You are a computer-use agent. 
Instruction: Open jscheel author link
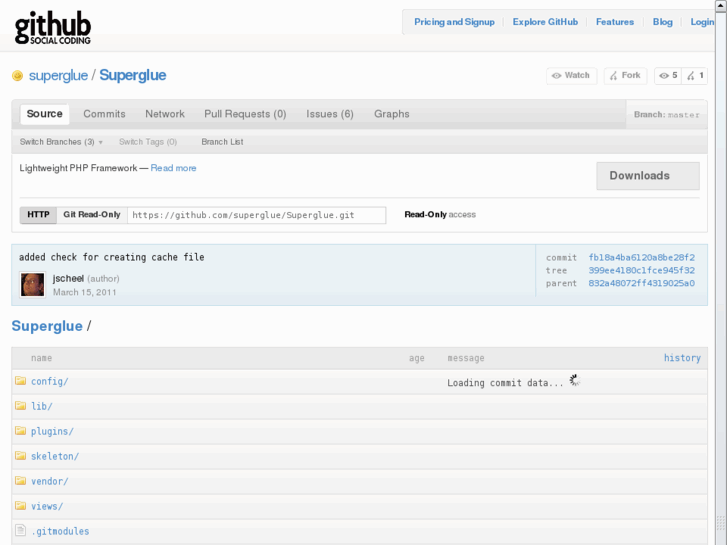(x=68, y=278)
